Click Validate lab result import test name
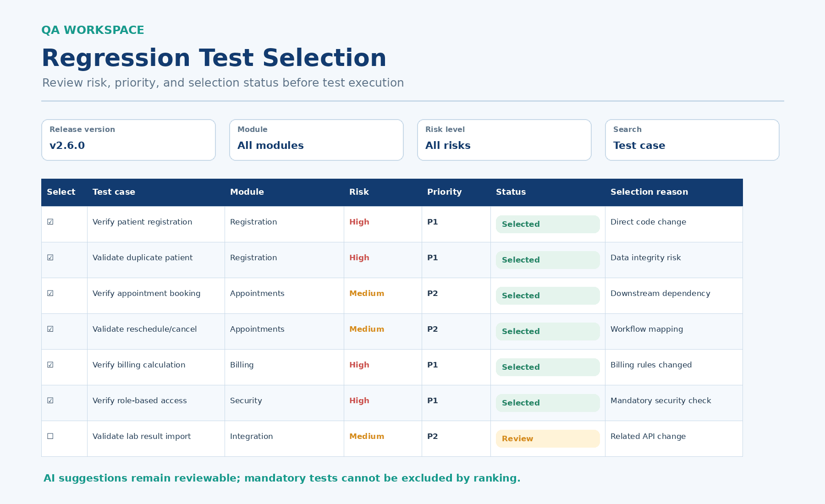825x504 pixels. pyautogui.click(x=142, y=436)
